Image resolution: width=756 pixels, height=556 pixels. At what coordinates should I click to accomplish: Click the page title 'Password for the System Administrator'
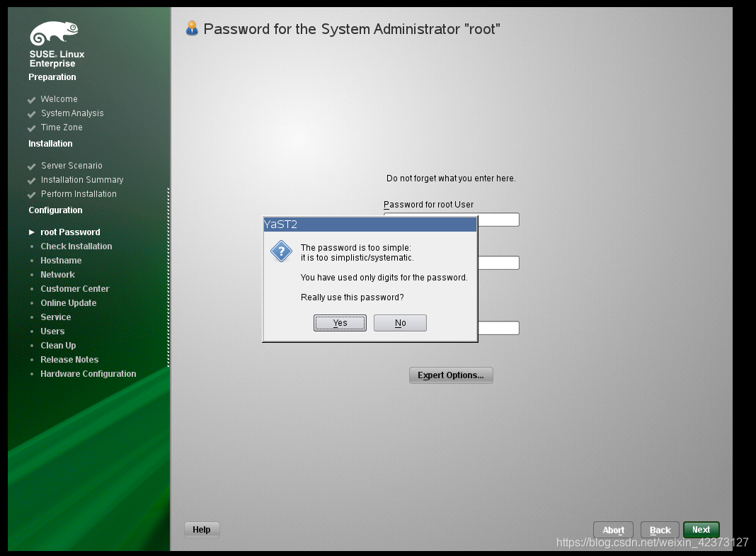(352, 29)
